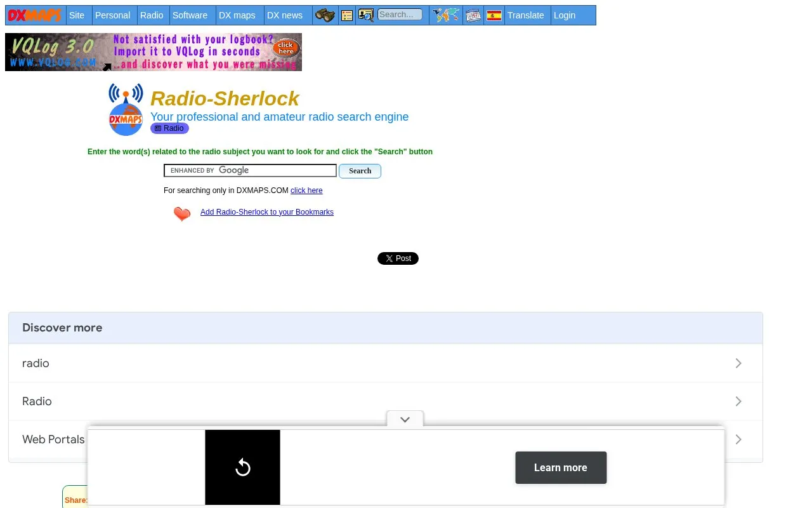
Task: Click the yellow list icon in the navigation bar
Action: 347,15
